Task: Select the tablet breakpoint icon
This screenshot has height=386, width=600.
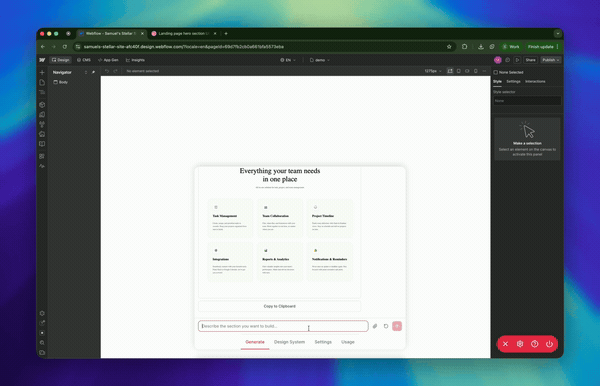Action: coord(459,71)
